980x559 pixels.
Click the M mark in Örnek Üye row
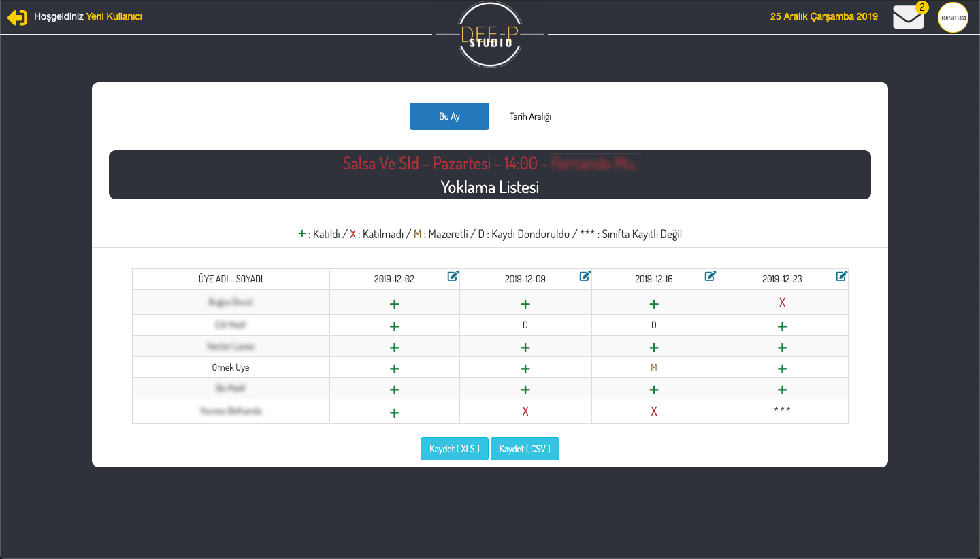654,368
